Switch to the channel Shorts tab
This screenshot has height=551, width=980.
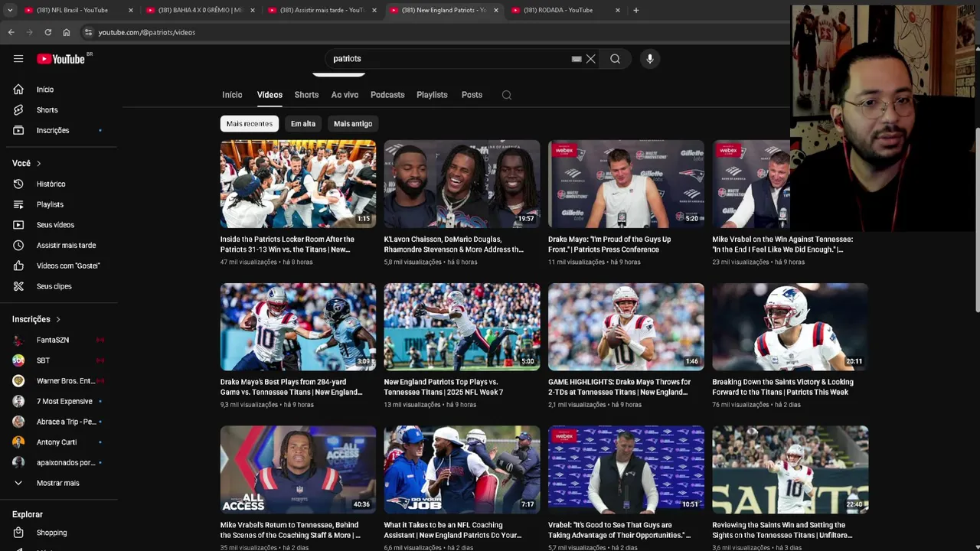click(306, 95)
